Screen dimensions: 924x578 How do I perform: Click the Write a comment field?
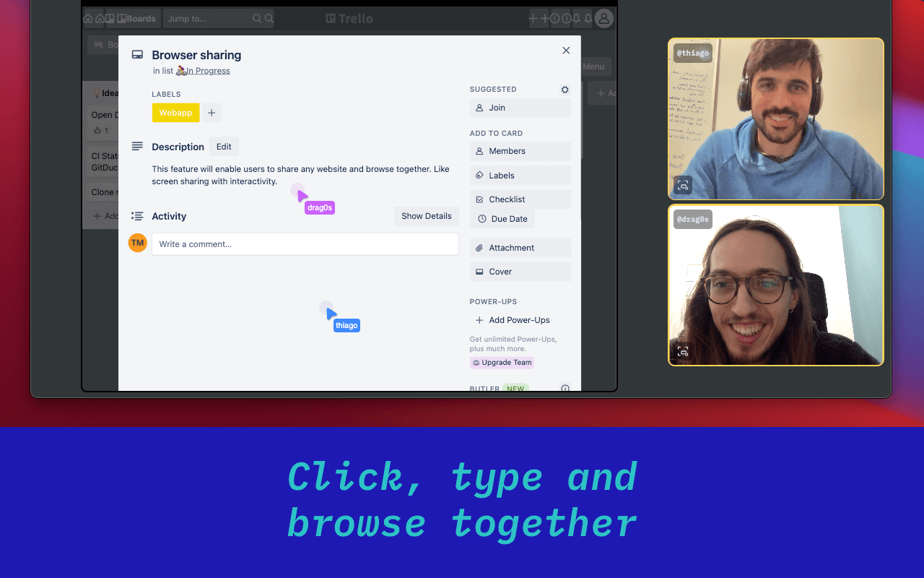(305, 243)
